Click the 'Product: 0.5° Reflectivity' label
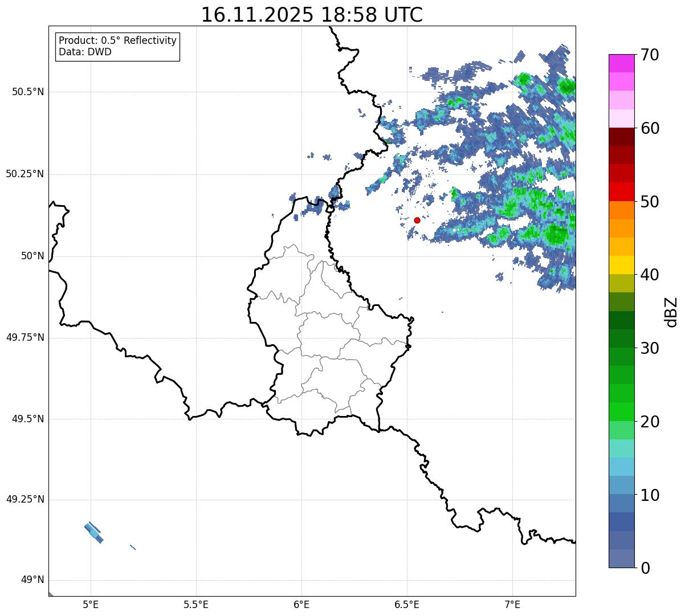This screenshot has height=616, width=685. coord(118,41)
